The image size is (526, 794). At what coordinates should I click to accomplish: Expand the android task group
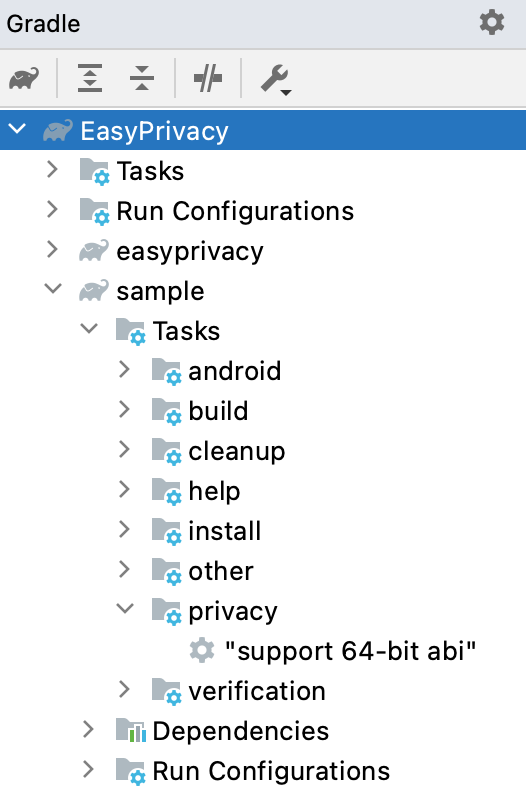coord(124,369)
